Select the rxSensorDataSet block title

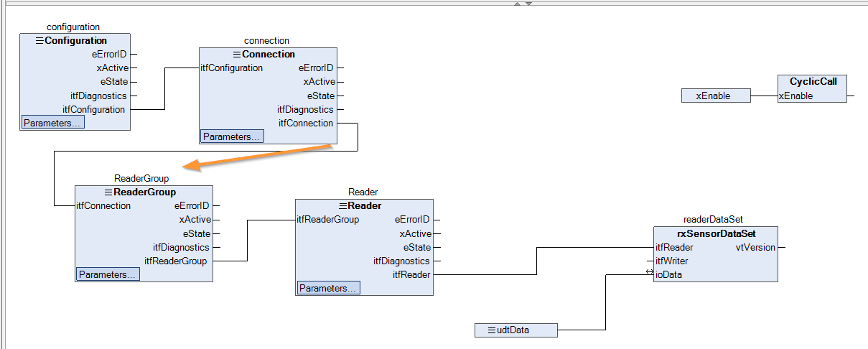tap(717, 233)
